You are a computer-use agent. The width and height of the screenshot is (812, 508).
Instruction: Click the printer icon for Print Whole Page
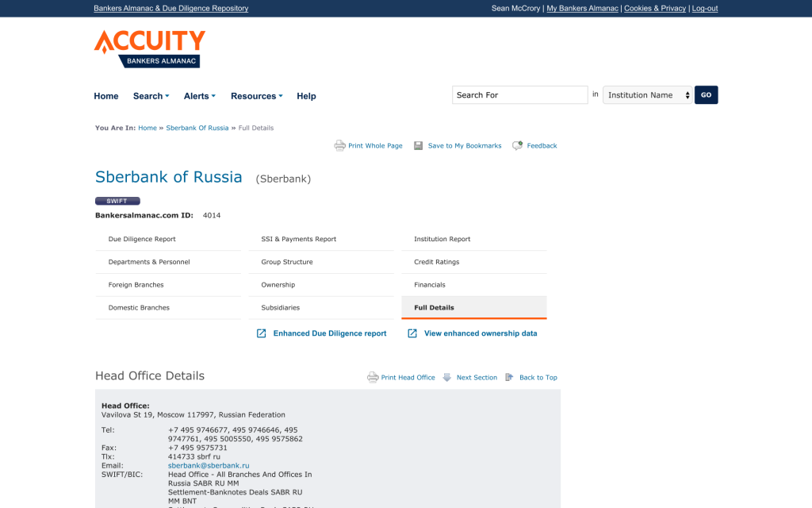(339, 146)
